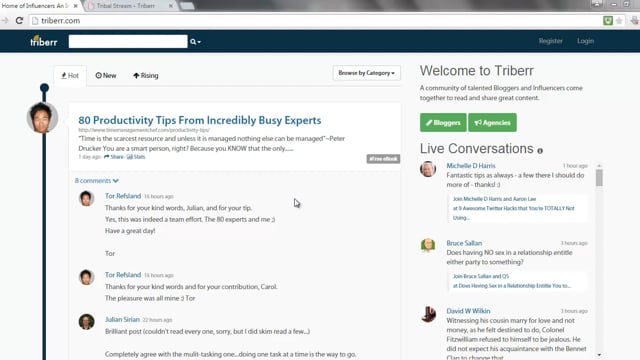Screen dimensions: 640x360
Task: Open 80 Productivity Tips post title
Action: click(x=200, y=120)
